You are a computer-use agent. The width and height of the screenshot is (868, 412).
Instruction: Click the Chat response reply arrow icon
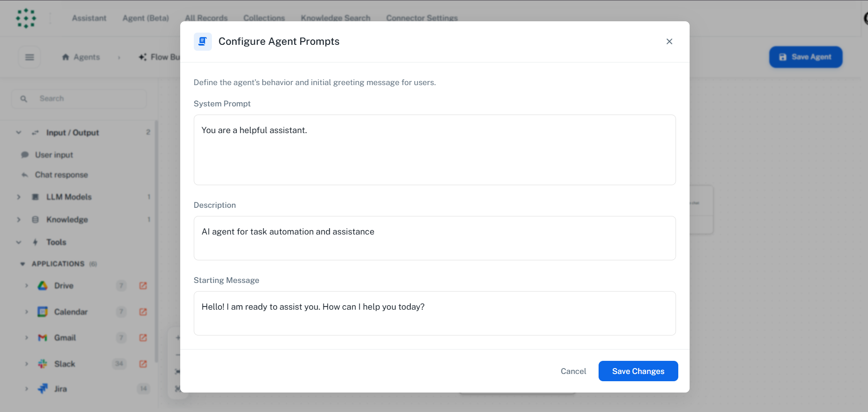coord(25,175)
